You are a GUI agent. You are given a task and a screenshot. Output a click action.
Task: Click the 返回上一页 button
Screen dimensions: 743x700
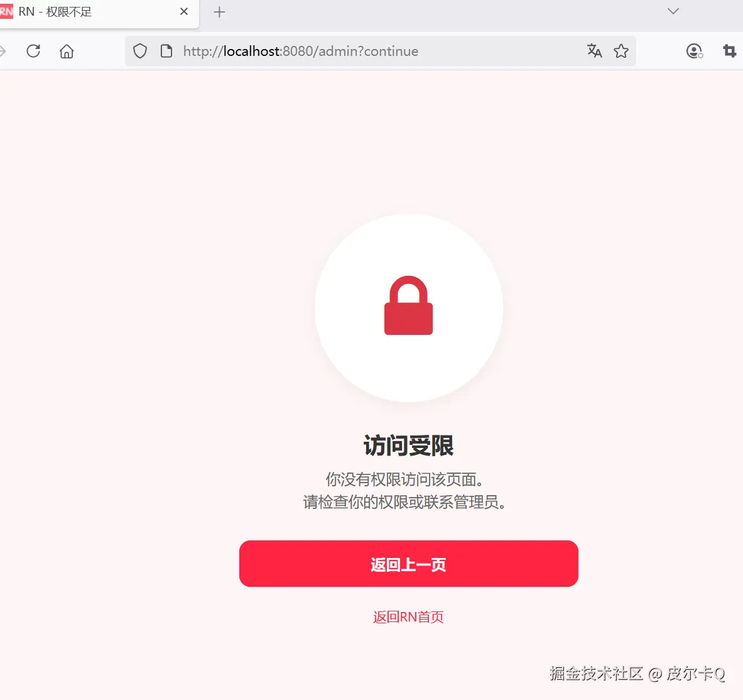[x=408, y=564]
